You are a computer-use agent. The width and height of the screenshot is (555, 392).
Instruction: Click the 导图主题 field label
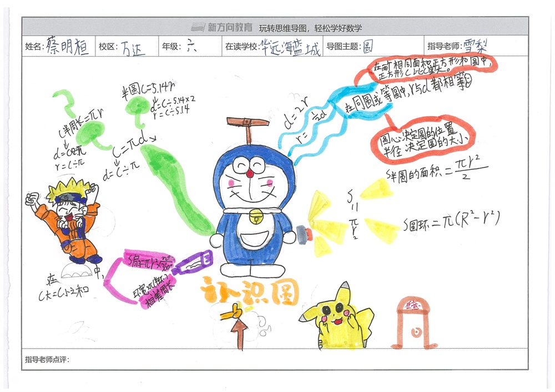[x=344, y=47]
